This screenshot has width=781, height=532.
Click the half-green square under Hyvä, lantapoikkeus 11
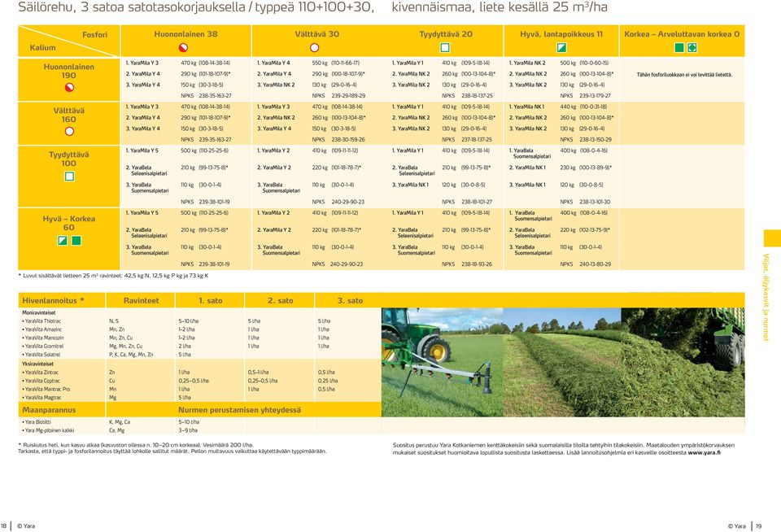[561, 48]
